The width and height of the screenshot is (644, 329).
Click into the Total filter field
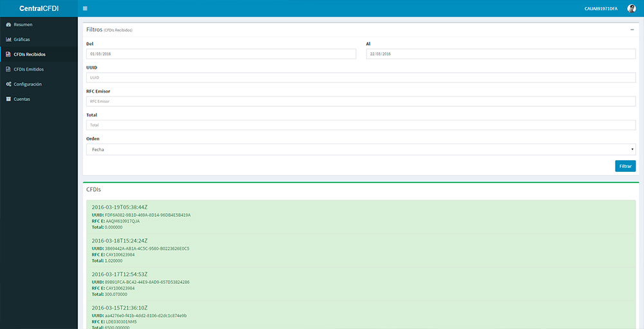[x=361, y=125]
